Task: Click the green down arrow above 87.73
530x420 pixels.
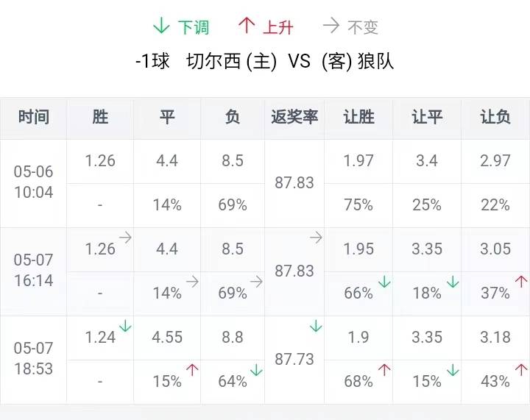Action: [316, 326]
